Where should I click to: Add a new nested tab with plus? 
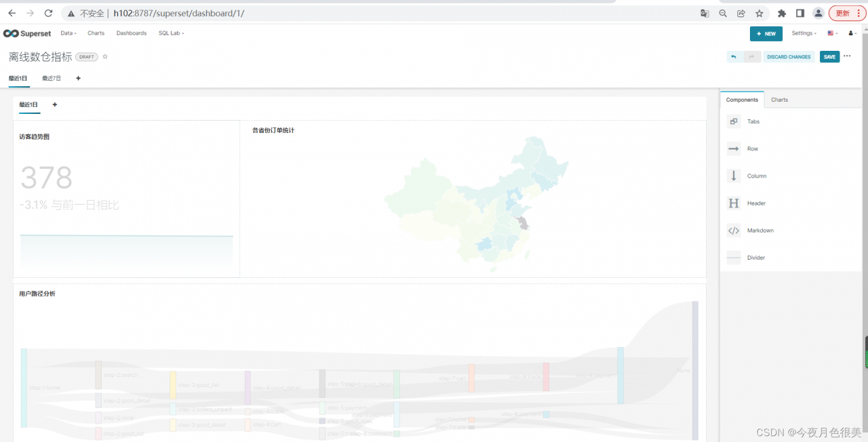(x=55, y=104)
